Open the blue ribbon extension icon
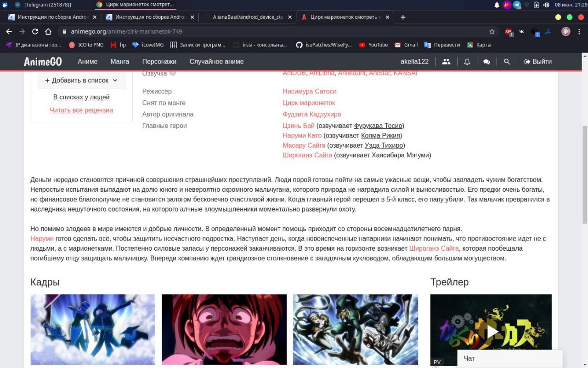 [548, 32]
